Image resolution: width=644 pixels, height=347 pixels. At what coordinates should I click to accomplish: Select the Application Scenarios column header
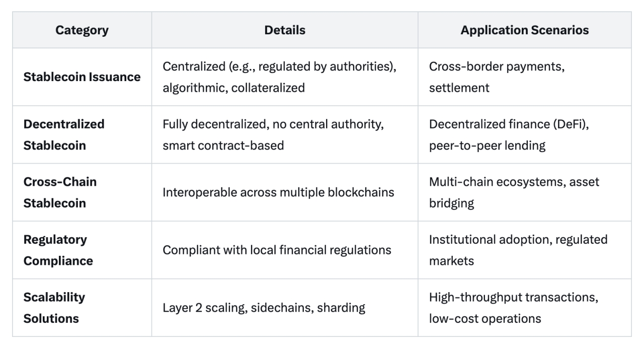(x=524, y=30)
